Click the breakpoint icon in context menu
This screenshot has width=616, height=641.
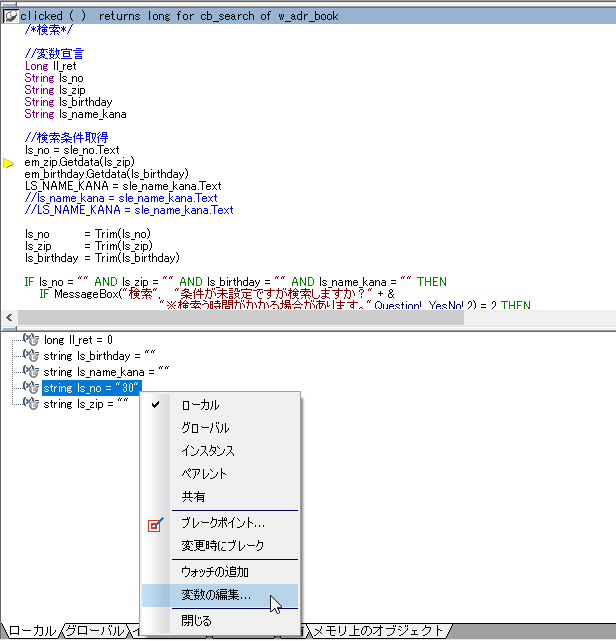[155, 523]
